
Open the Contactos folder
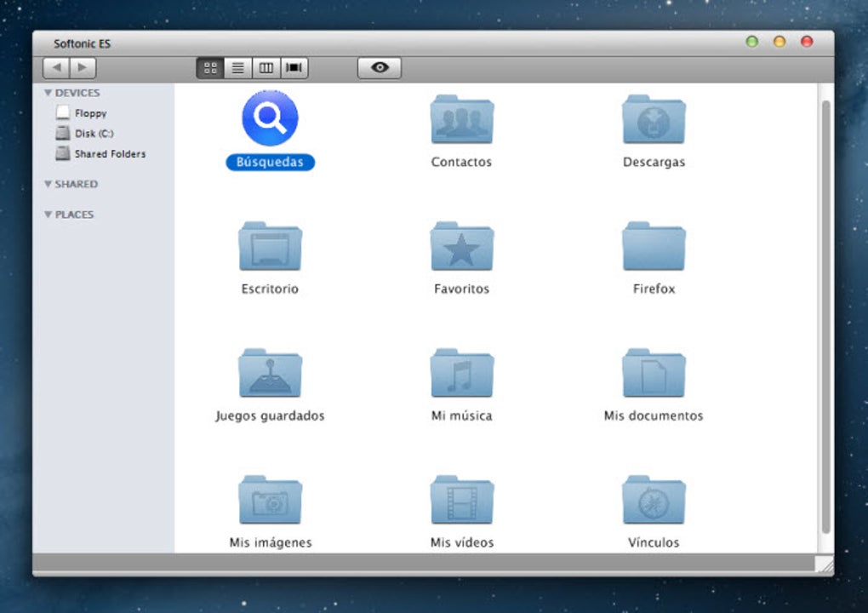[x=461, y=120]
